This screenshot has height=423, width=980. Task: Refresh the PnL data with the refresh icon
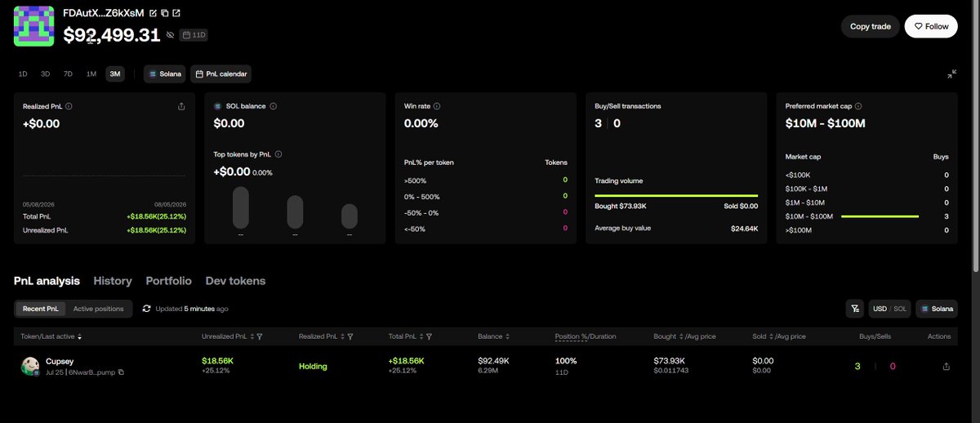click(146, 309)
